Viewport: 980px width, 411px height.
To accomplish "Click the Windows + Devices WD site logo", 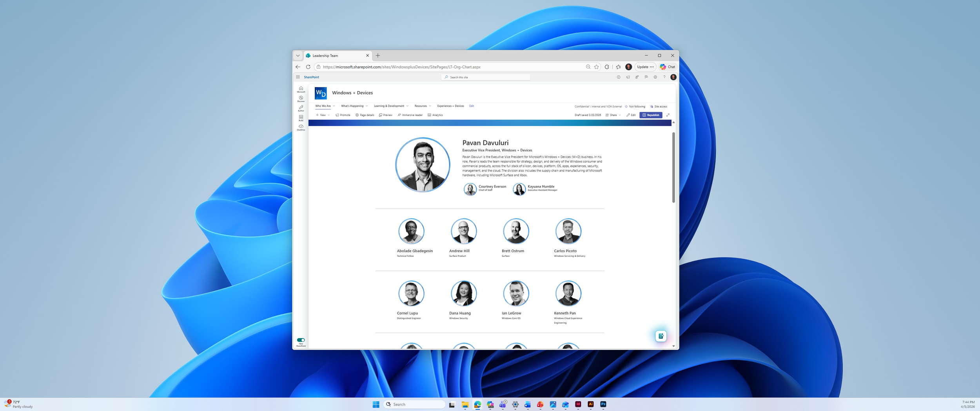I will 321,93.
